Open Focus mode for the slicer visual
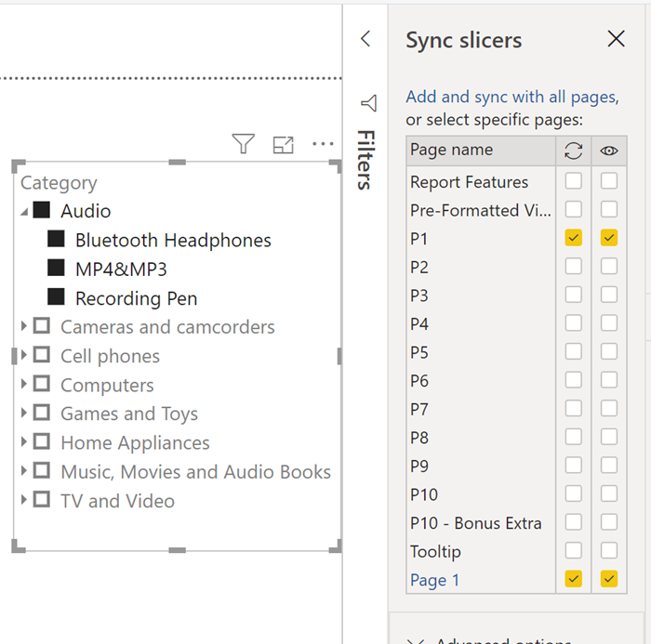This screenshot has height=644, width=651. (283, 144)
